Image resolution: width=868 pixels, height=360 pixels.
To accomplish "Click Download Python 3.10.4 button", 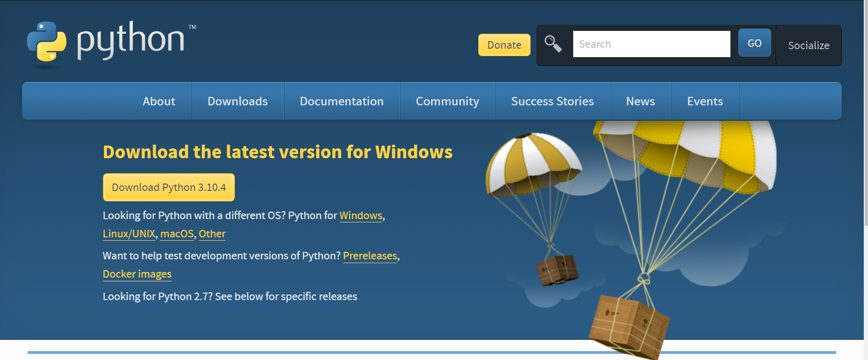I will coord(169,187).
